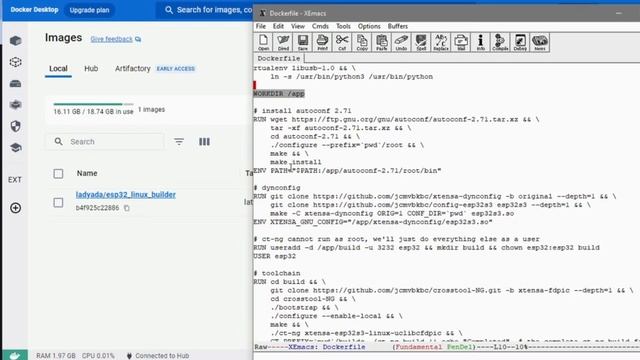
Task: Click Fundamental mode name in modeline
Action: [x=418, y=347]
